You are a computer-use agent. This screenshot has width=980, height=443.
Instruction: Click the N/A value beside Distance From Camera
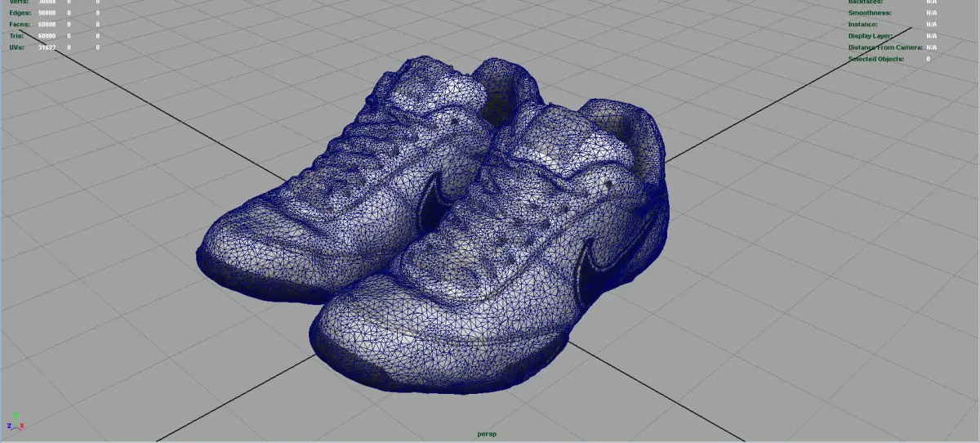[x=932, y=47]
